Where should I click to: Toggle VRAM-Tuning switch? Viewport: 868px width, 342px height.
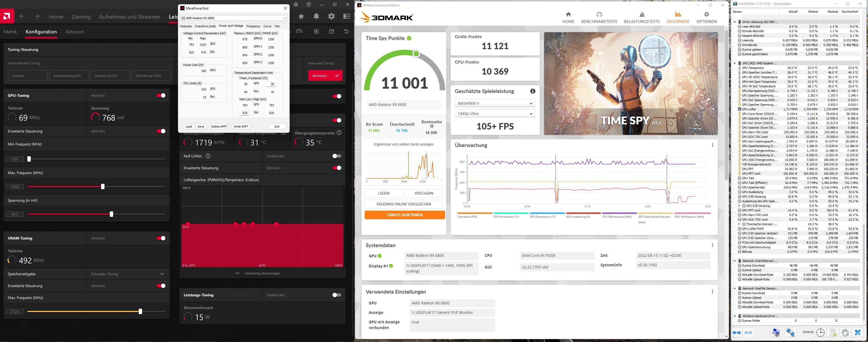tap(161, 238)
